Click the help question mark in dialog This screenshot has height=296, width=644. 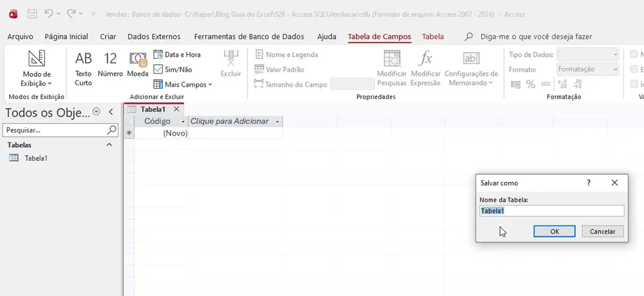[x=589, y=183]
